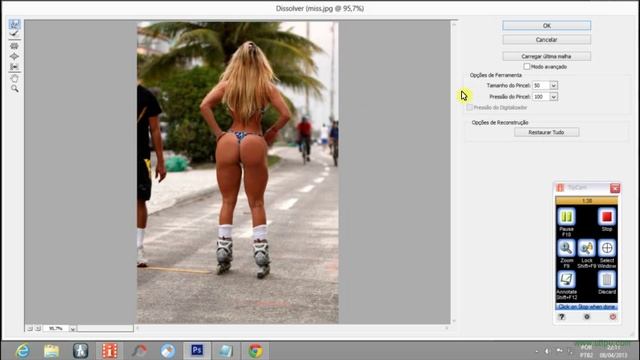Open the Tamanho do Pincel dropdown
This screenshot has width=640, height=360.
pos(553,85)
